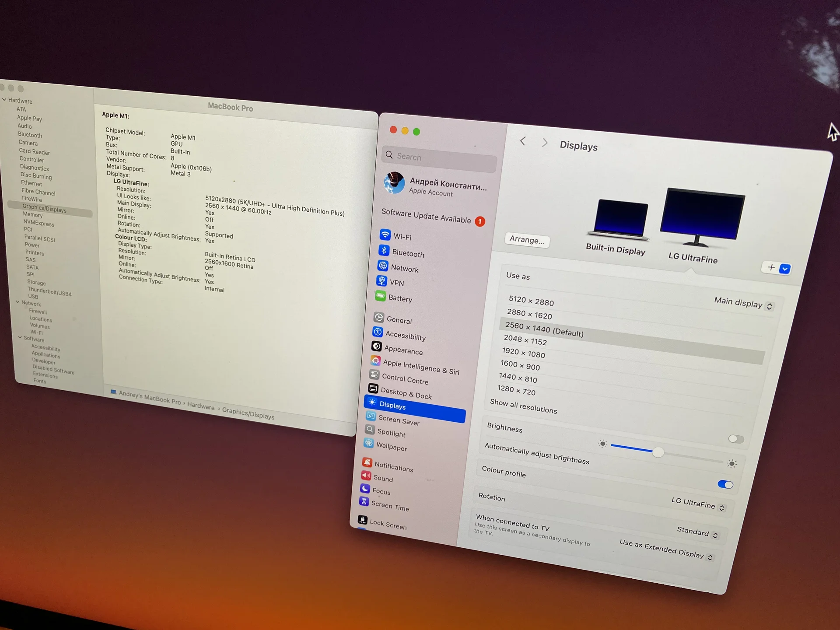This screenshot has height=630, width=840.
Task: Toggle the enabled blue switch above Colour profile
Action: pyautogui.click(x=725, y=484)
